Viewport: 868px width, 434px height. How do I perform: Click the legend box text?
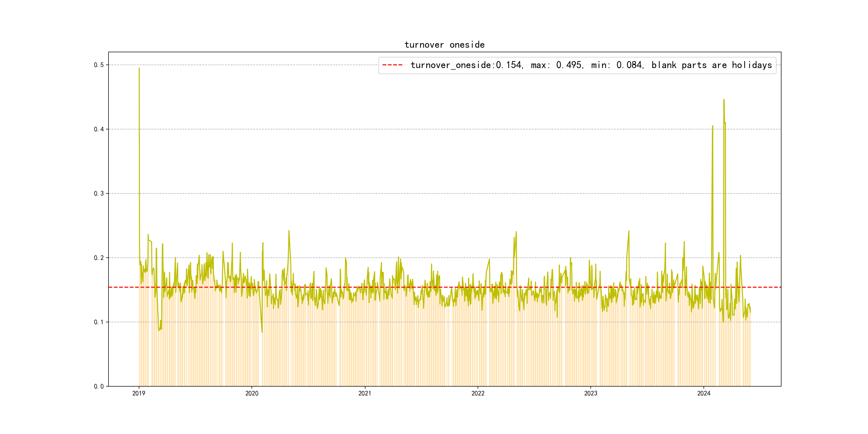tap(591, 65)
